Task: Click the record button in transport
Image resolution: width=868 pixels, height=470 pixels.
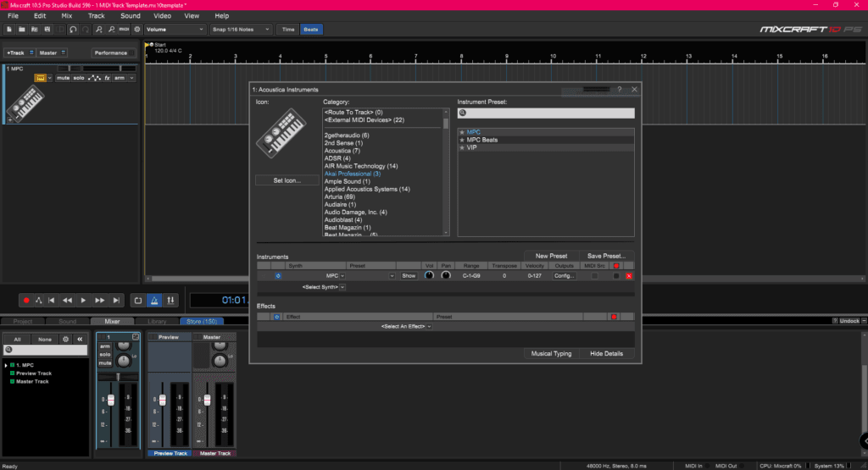Action: coord(26,301)
